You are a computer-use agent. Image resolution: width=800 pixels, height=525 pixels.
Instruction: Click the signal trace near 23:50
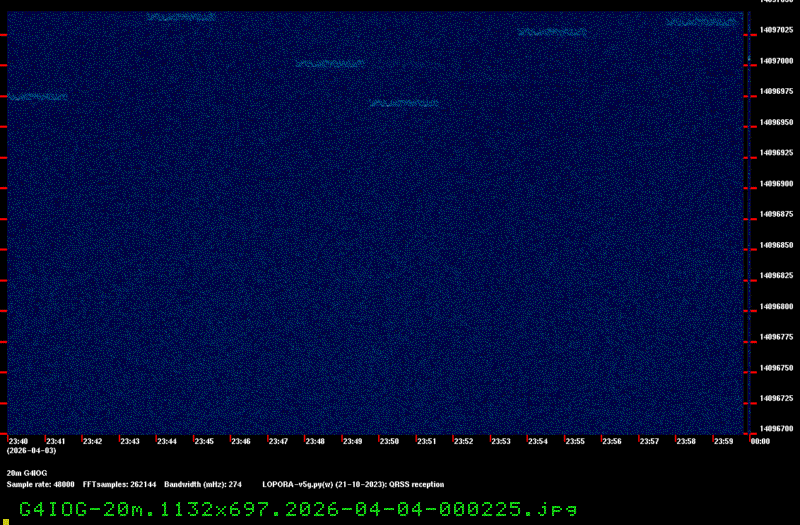tap(404, 103)
